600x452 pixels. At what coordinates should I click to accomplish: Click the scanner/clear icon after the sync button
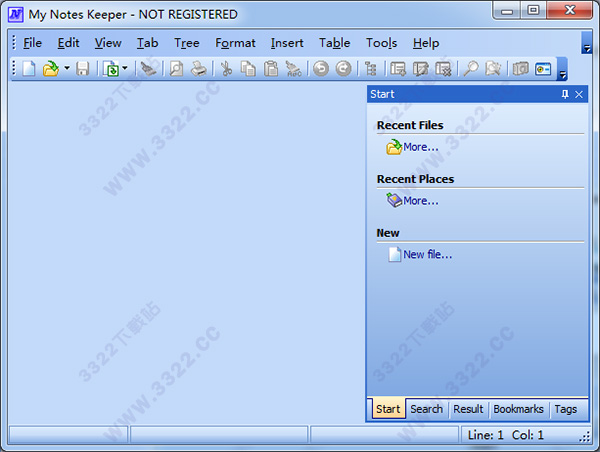[148, 69]
